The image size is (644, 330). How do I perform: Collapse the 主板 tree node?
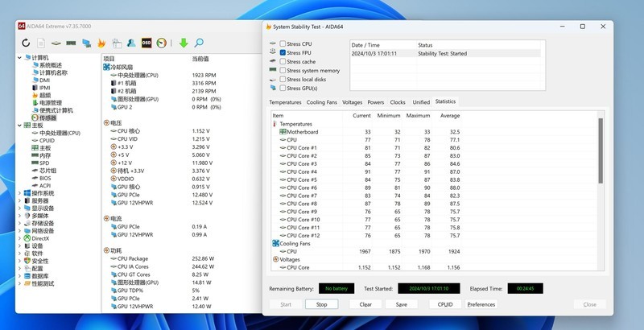click(x=20, y=126)
